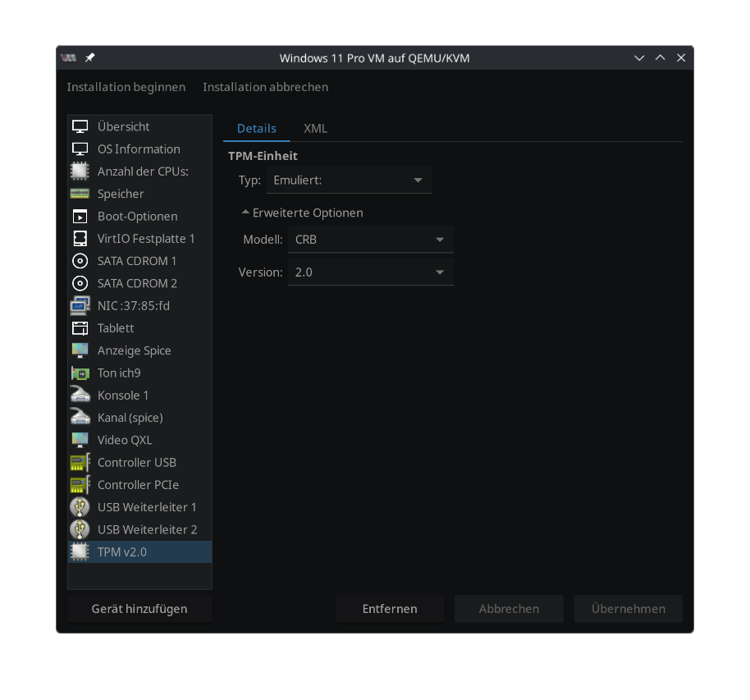Select the SATA CDROM 2 entry text
Image resolution: width=750 pixels, height=700 pixels.
(137, 284)
